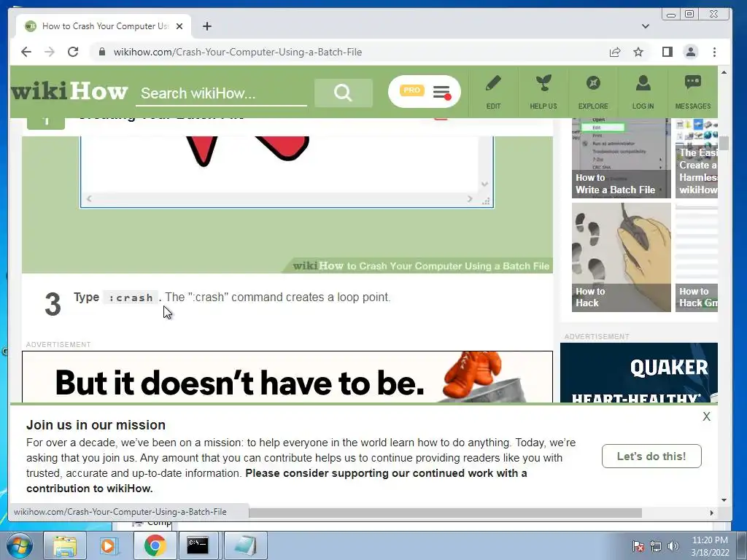
Task: Select the How to Crash Your Computer tab
Action: pyautogui.click(x=104, y=26)
